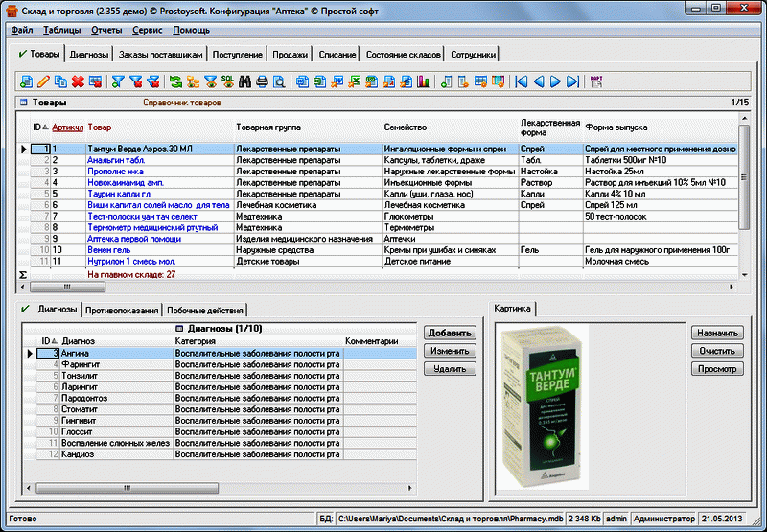Switch to the Продажи tab
The image size is (767, 532).
(289, 55)
